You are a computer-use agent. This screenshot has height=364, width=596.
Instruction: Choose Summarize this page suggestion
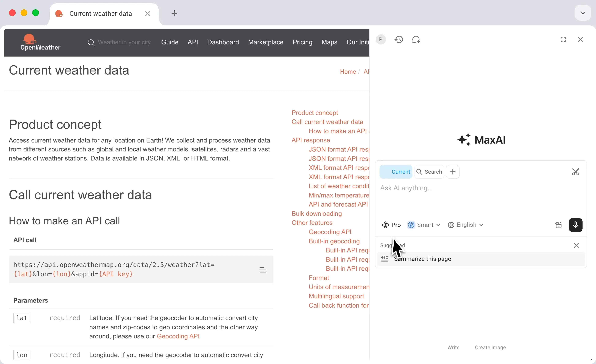coord(481,259)
